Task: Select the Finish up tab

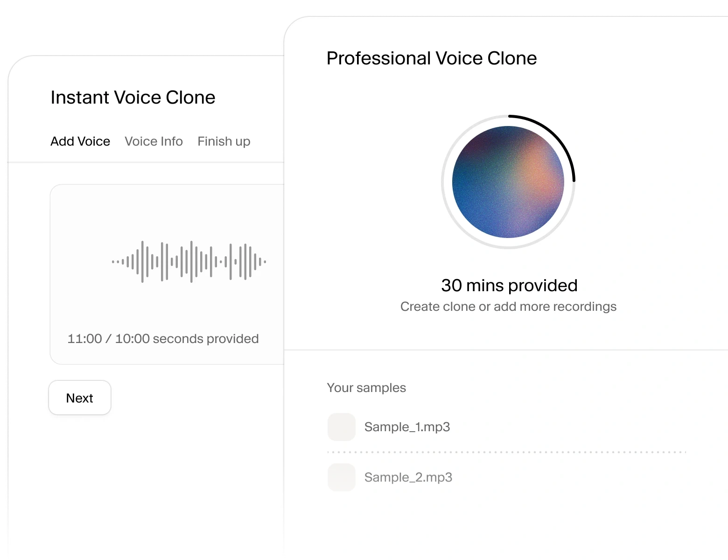Action: coord(224,141)
